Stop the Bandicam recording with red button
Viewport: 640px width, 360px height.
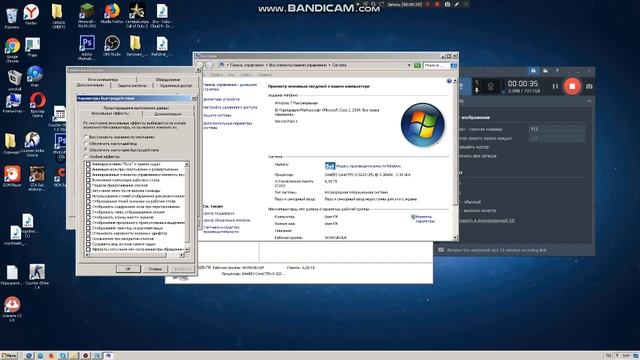572,86
